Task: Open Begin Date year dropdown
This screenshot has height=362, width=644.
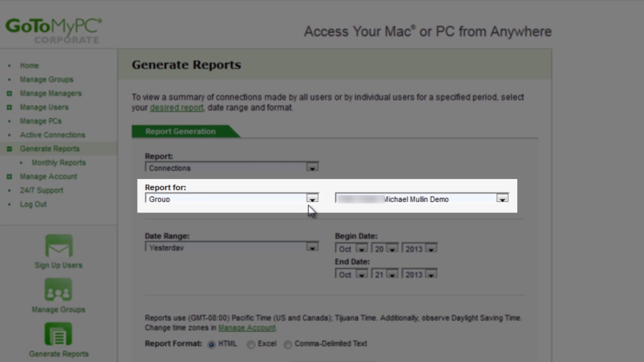Action: tap(419, 248)
